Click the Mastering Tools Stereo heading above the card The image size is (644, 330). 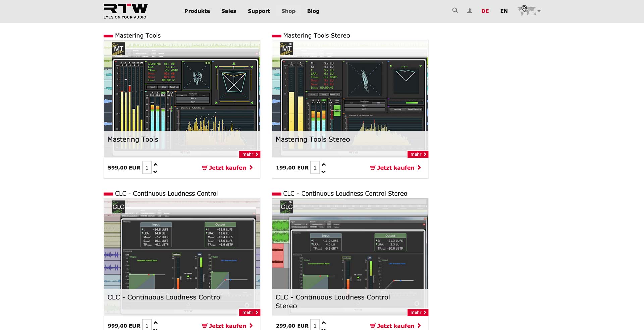tap(316, 35)
